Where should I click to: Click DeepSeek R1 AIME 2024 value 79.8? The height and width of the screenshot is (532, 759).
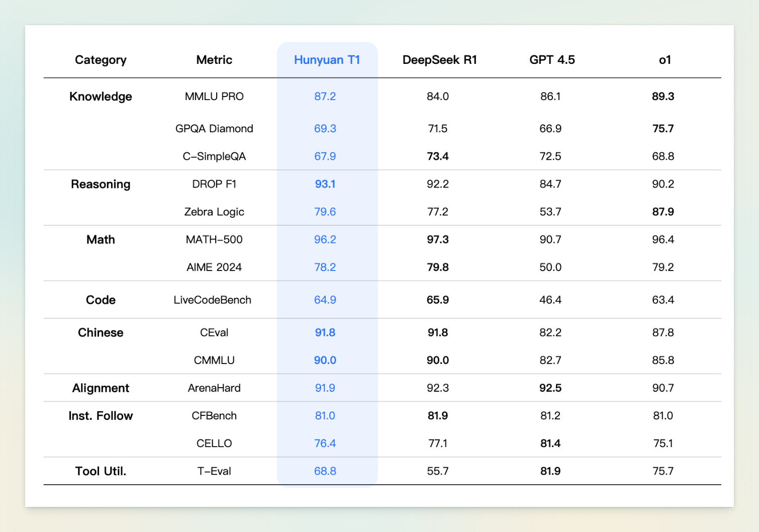(x=438, y=267)
